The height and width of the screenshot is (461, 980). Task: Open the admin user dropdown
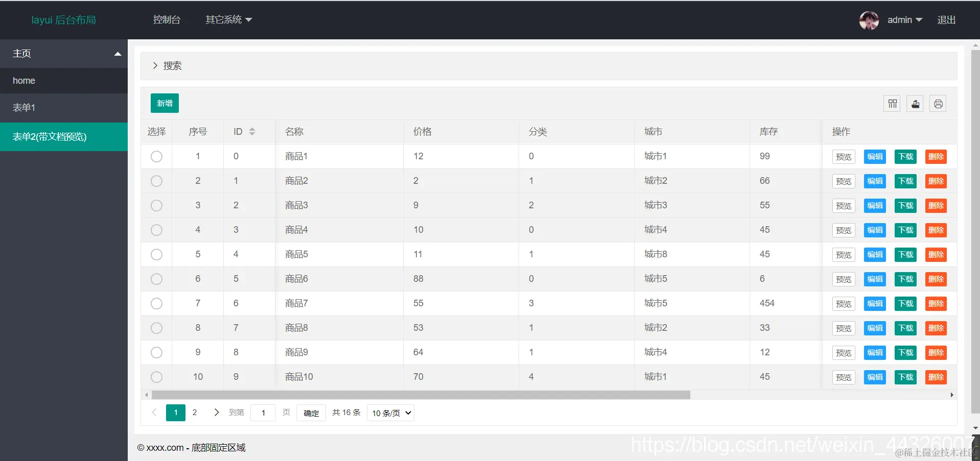[x=904, y=20]
